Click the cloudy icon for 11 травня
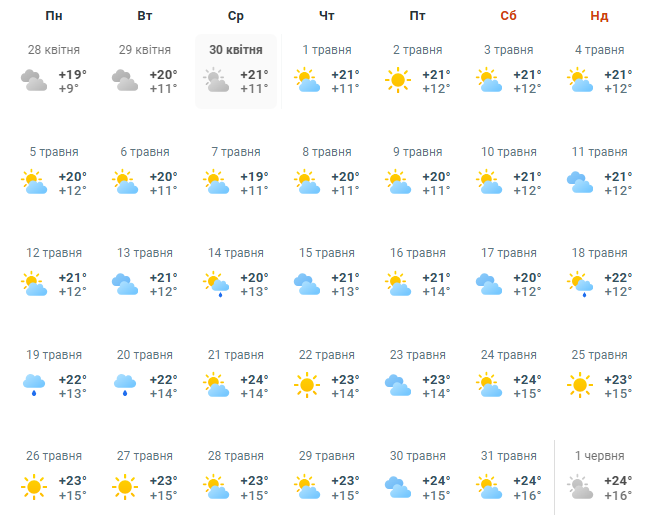This screenshot has width=646, height=522. click(x=580, y=182)
